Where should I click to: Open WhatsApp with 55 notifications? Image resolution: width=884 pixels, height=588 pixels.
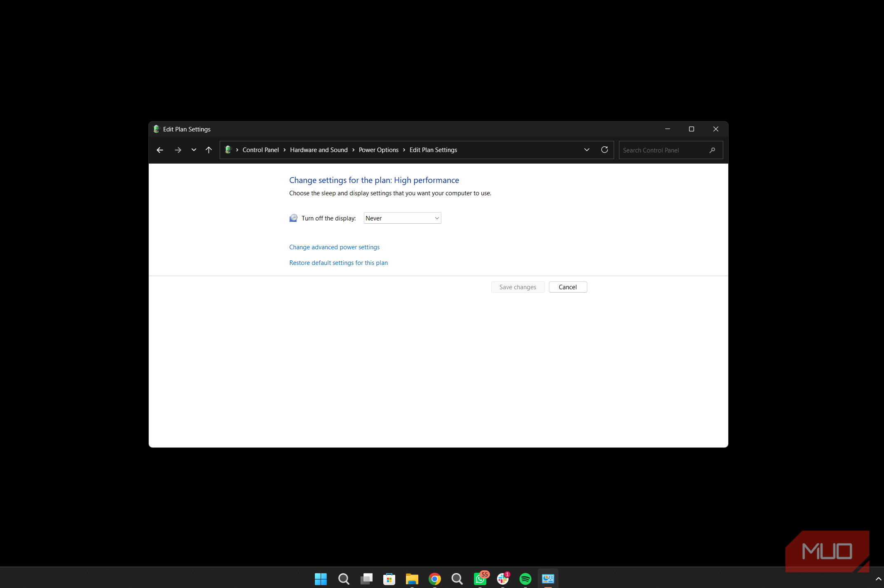pos(480,579)
